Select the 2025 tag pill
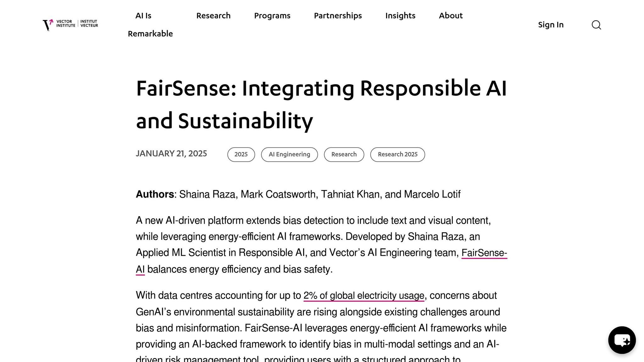Image resolution: width=644 pixels, height=362 pixels. point(241,155)
